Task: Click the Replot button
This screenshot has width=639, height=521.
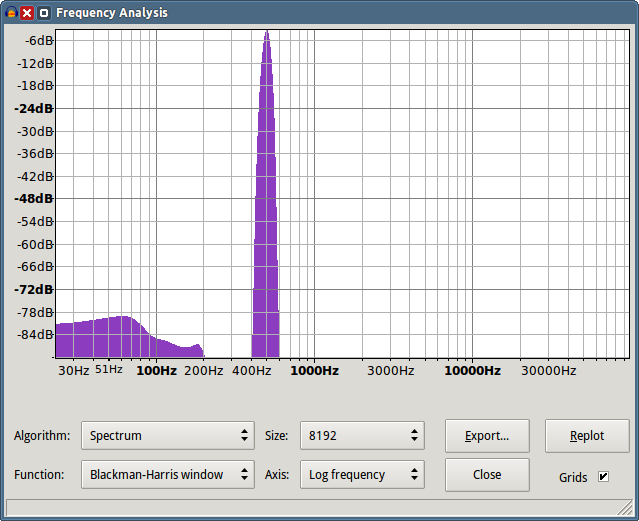Action: coord(587,436)
